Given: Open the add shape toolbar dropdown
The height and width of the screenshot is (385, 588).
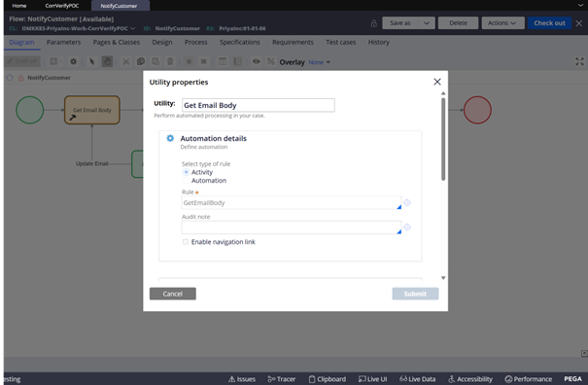Looking at the screenshot, I should [55, 61].
